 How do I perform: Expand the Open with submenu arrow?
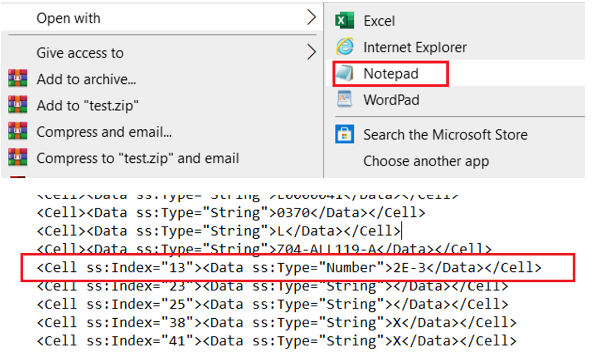(312, 18)
